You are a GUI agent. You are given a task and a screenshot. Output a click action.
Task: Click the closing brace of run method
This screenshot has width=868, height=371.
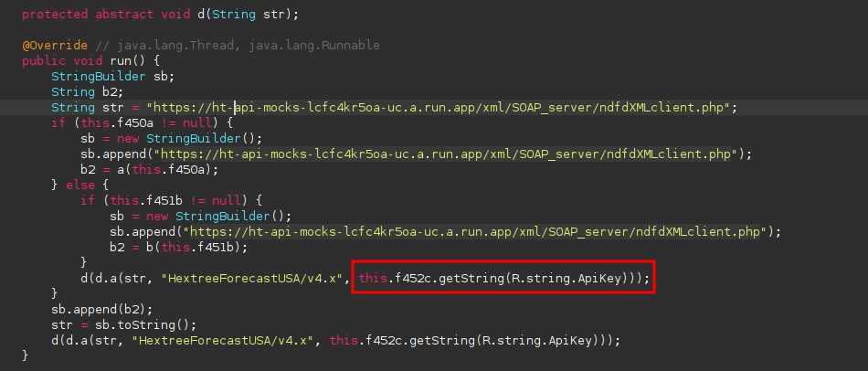26,355
